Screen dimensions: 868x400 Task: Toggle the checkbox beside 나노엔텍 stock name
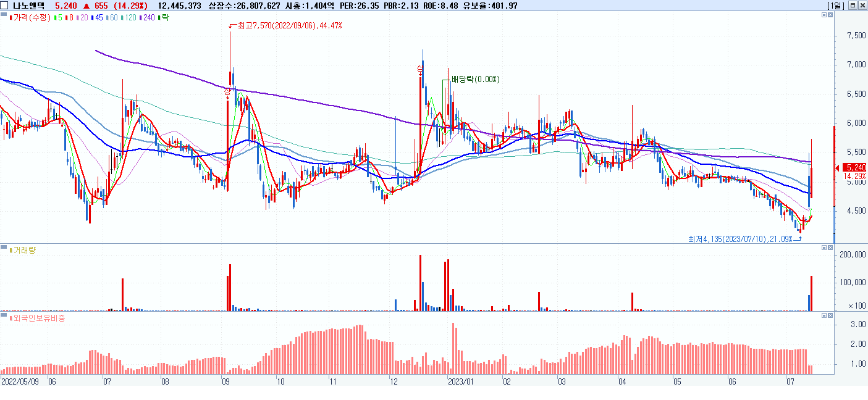(5, 6)
